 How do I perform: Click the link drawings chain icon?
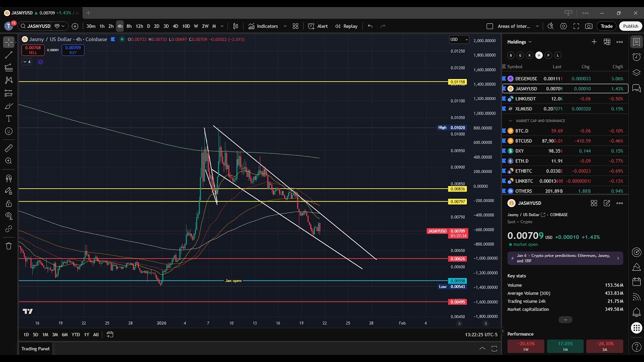(x=9, y=229)
